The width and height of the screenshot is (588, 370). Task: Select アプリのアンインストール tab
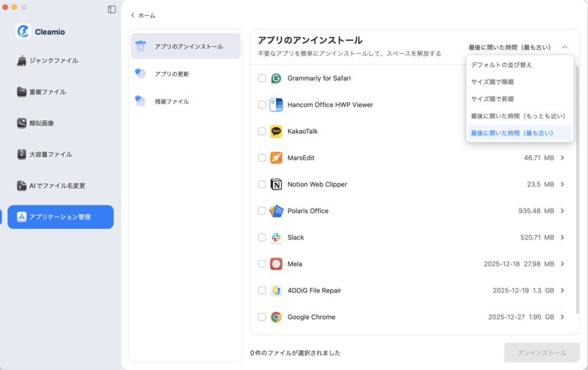coord(185,46)
